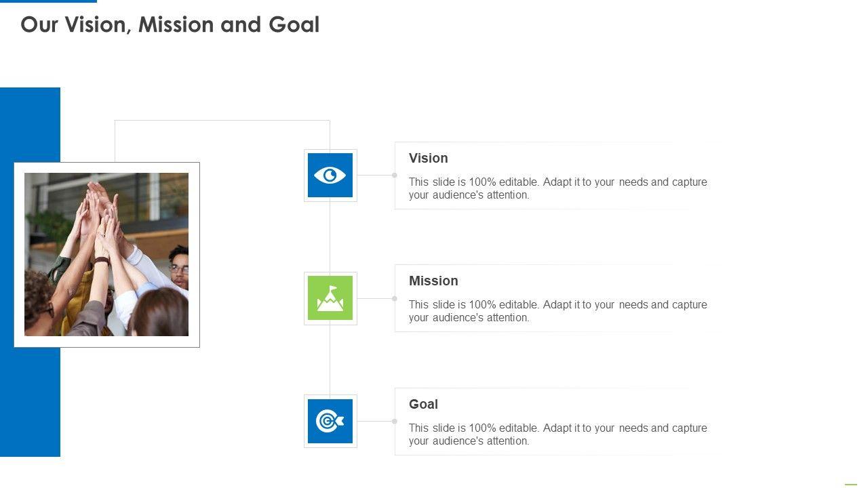Click the 'Goal' heading
868x488 pixels.
click(x=423, y=404)
